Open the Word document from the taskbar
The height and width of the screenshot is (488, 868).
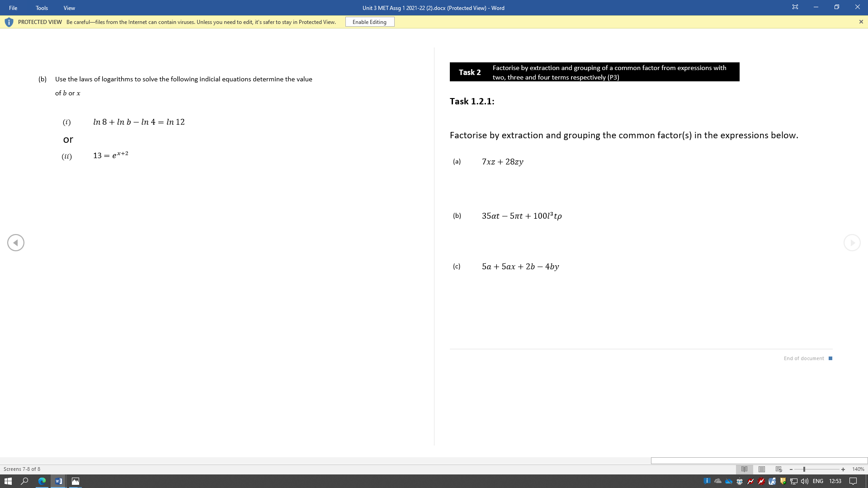(x=58, y=481)
